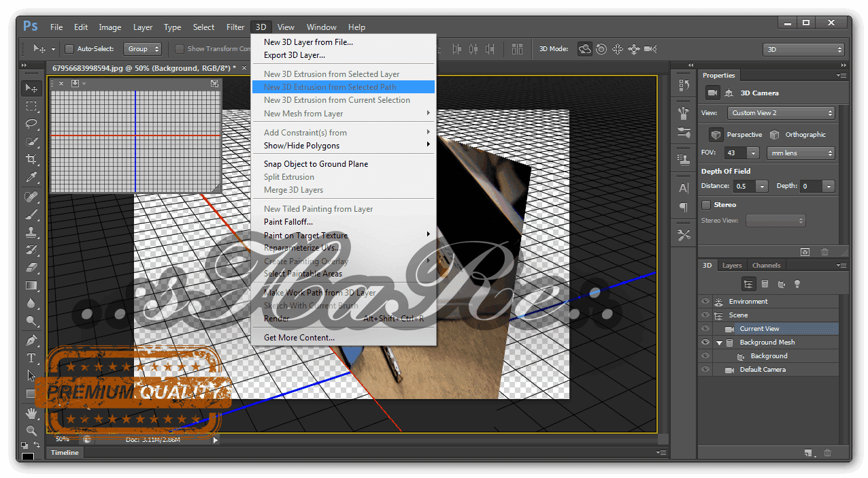Filter 3D panel by lights
Viewport: 868px width, 478px height.
click(x=797, y=284)
